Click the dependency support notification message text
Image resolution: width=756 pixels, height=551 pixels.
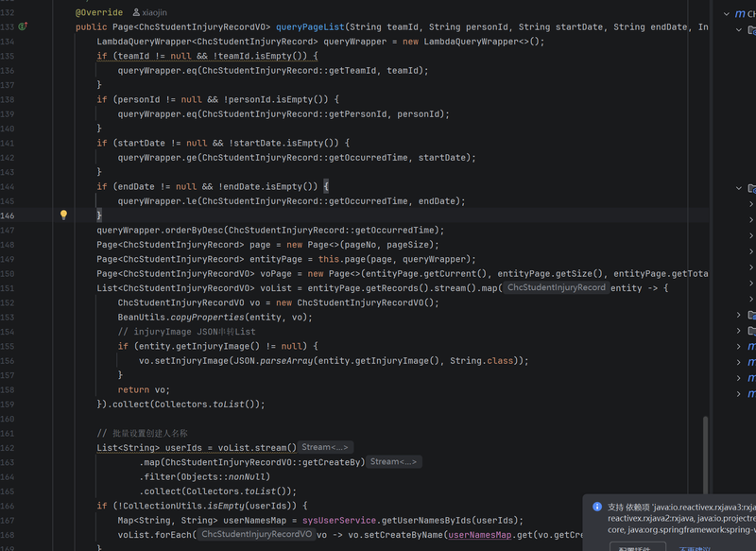(x=681, y=518)
